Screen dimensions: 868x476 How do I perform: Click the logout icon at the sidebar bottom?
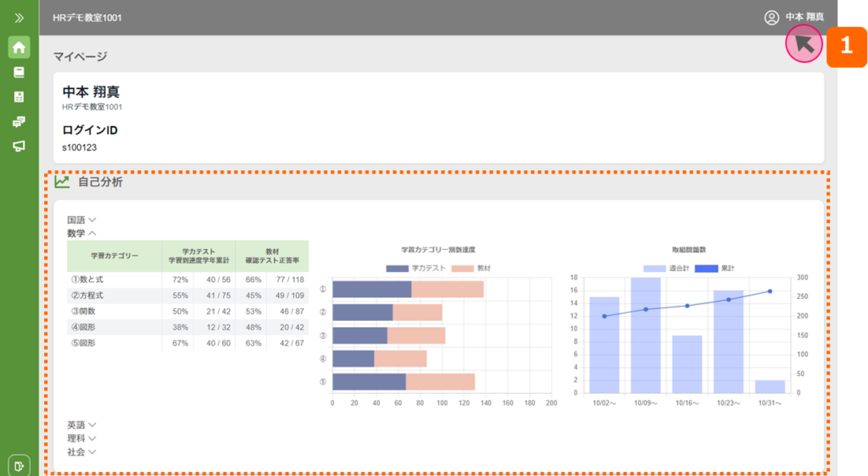click(x=19, y=464)
